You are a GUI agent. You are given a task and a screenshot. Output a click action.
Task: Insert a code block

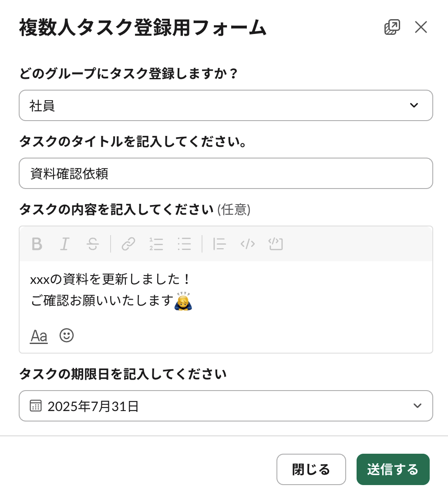(x=276, y=244)
